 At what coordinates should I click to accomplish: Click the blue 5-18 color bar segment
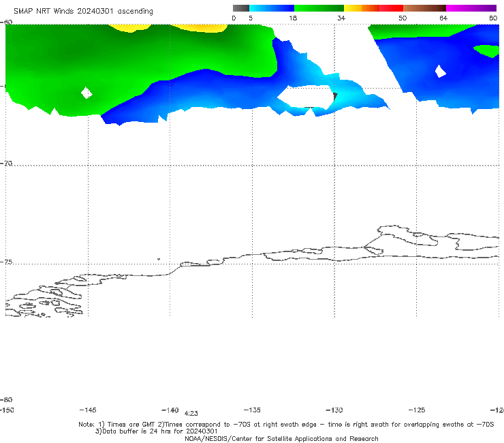coord(271,8)
